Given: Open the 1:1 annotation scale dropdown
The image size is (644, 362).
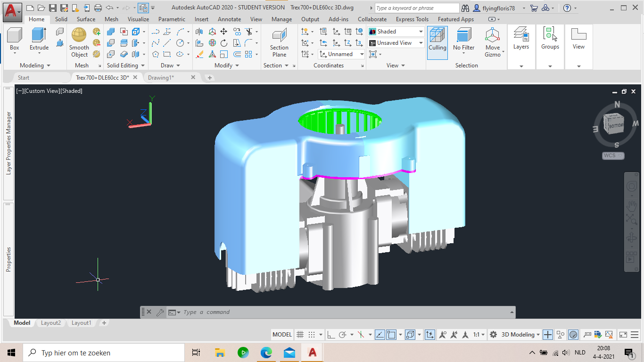Looking at the screenshot, I should pyautogui.click(x=479, y=335).
